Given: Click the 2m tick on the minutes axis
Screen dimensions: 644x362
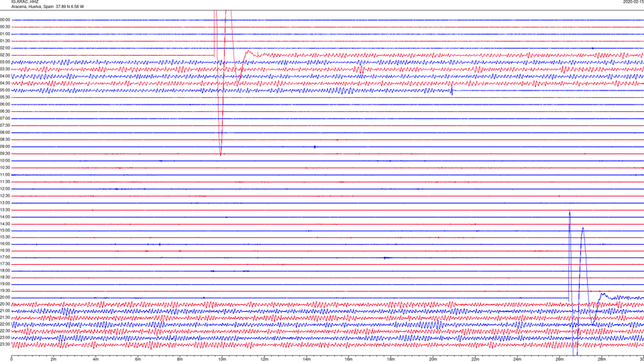Looking at the screenshot, I should 54,359.
